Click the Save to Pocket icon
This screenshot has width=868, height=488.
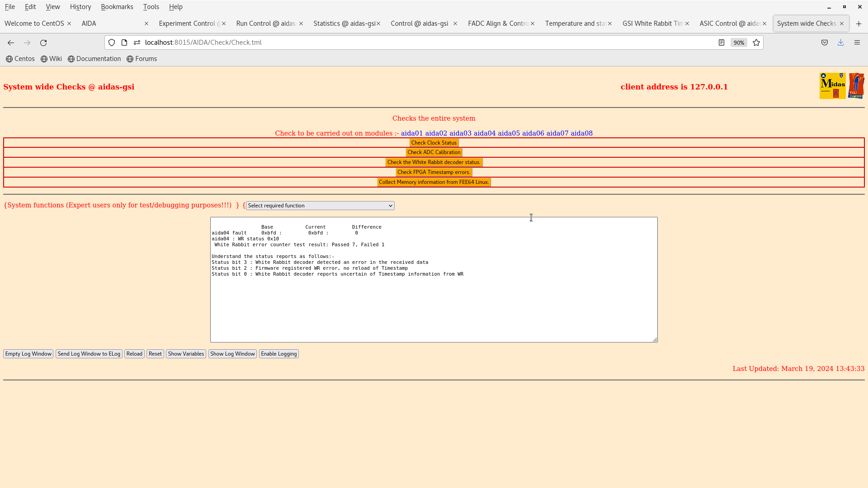pyautogui.click(x=825, y=42)
